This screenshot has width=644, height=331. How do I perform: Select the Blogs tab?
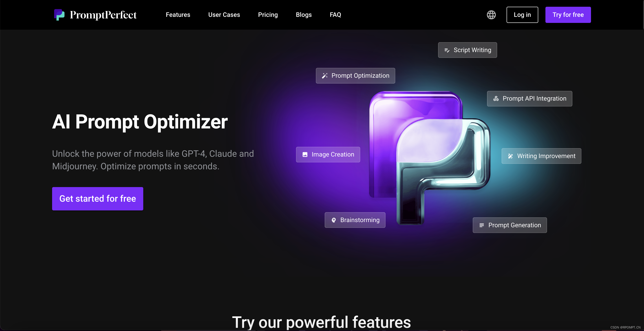click(303, 14)
